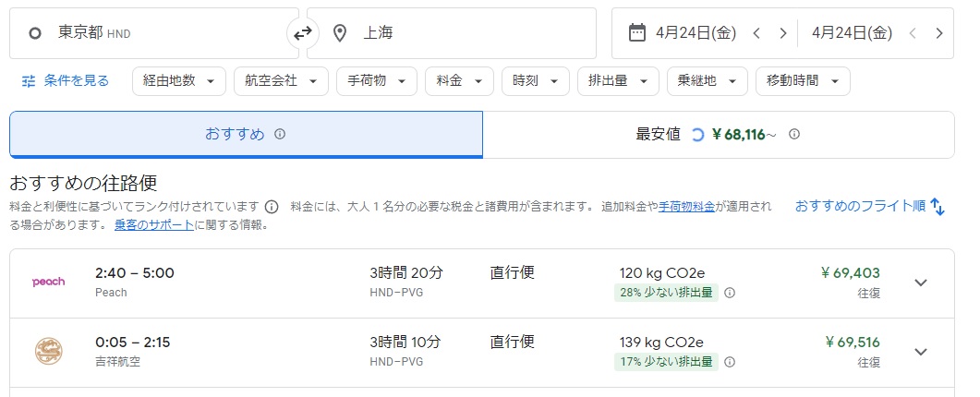Open the 手荷物料金 link

pyautogui.click(x=687, y=207)
